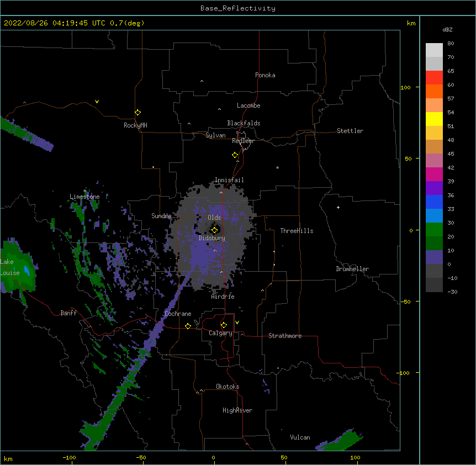Click the km unit label at top right
This screenshot has width=476, height=465.
coord(411,23)
